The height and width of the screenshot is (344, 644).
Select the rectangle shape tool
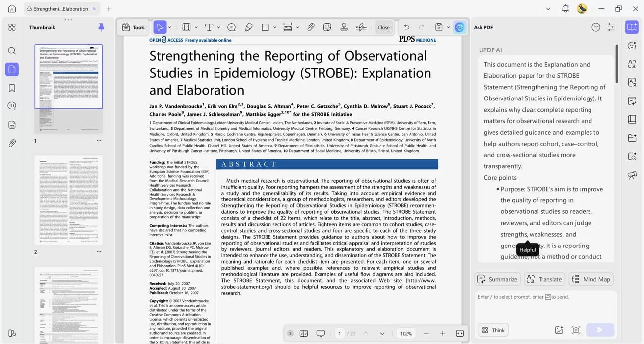coord(265,27)
